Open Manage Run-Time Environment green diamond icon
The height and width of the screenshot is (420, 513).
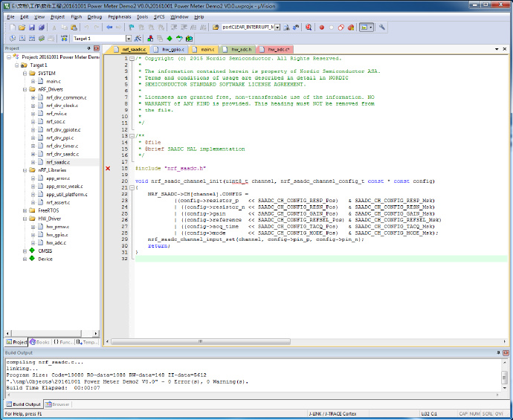point(170,39)
